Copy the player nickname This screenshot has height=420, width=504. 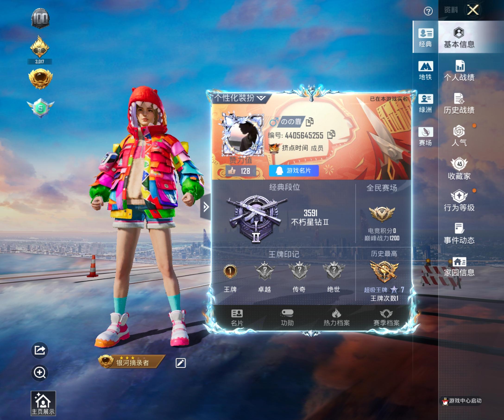click(310, 122)
